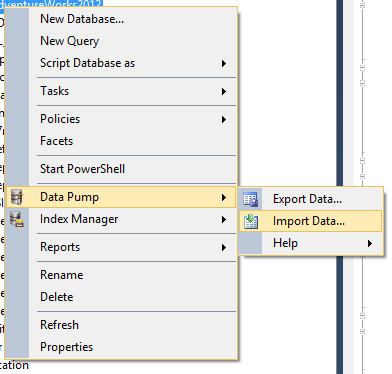Click the Export Data table icon

251,199
